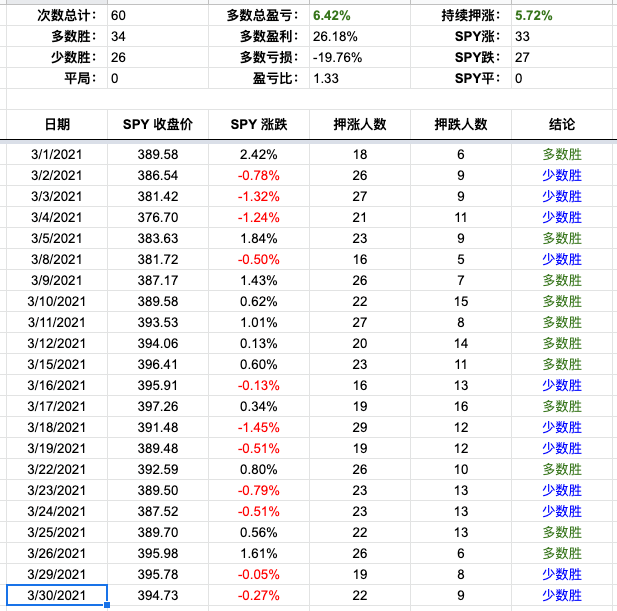Click date cell 3/22/2021
This screenshot has height=611, width=617.
coord(57,469)
